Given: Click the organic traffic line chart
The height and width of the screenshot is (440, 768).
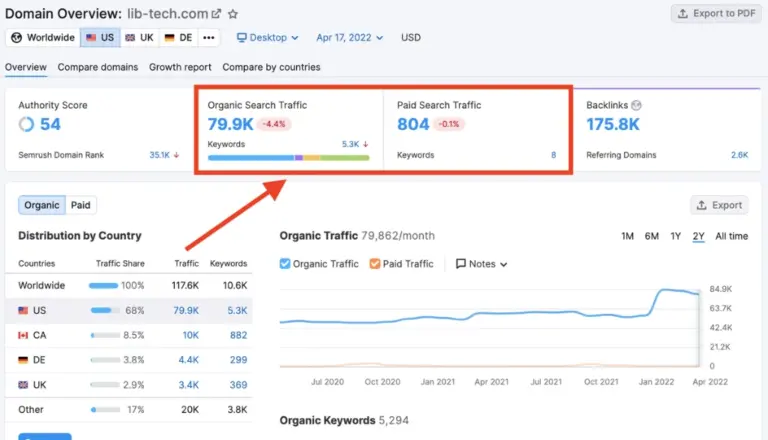Looking at the screenshot, I should pos(490,327).
